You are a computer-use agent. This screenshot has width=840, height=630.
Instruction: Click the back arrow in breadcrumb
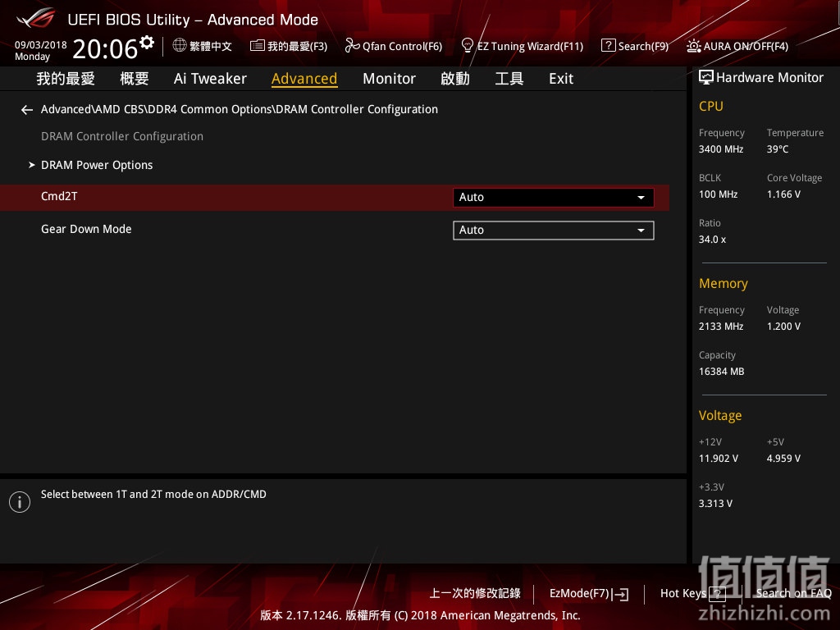(27, 110)
